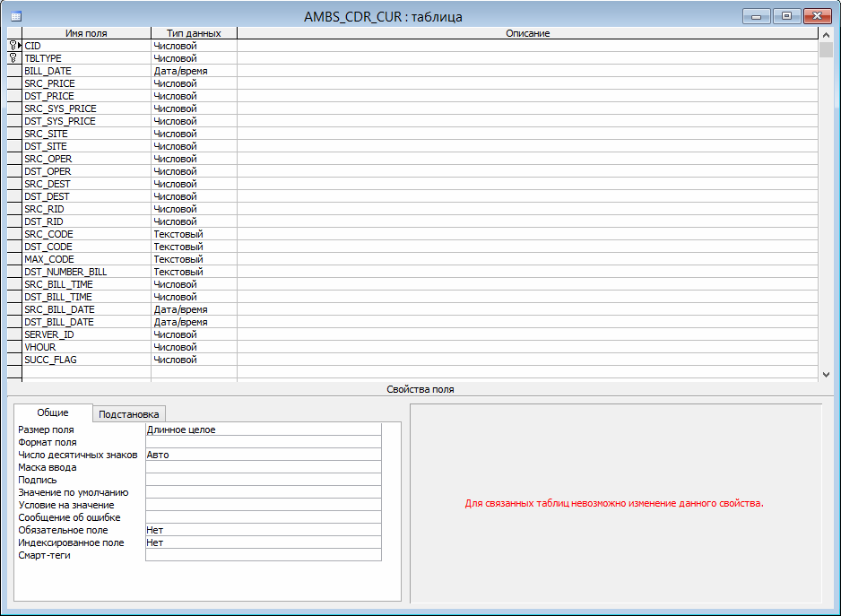The height and width of the screenshot is (616, 841).
Task: Click the Подпись property field
Action: (x=264, y=480)
